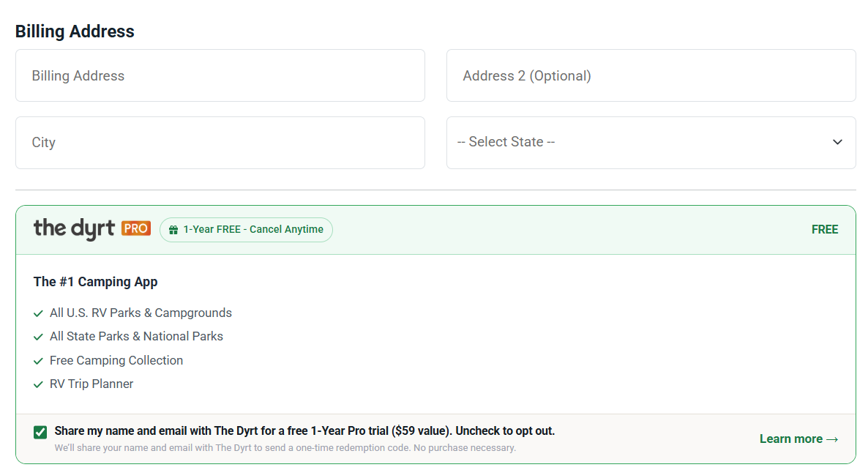Image resolution: width=868 pixels, height=470 pixels.
Task: Click into the City input field
Action: coord(220,142)
